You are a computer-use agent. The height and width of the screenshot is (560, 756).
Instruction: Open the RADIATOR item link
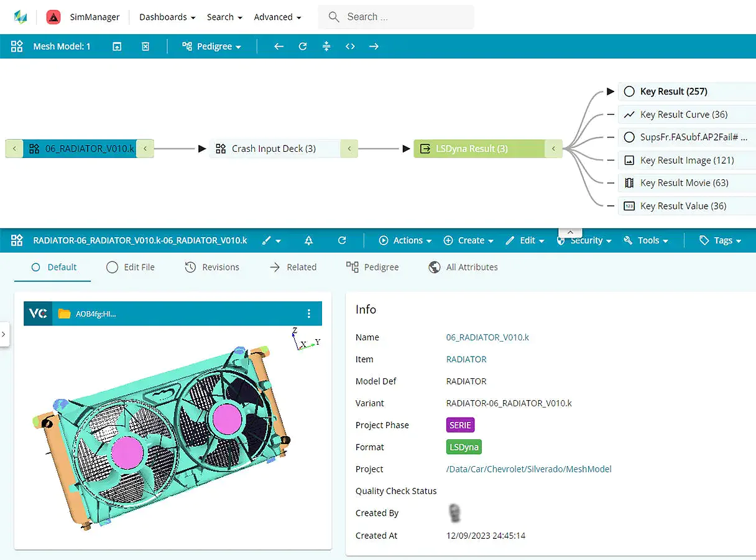[466, 359]
